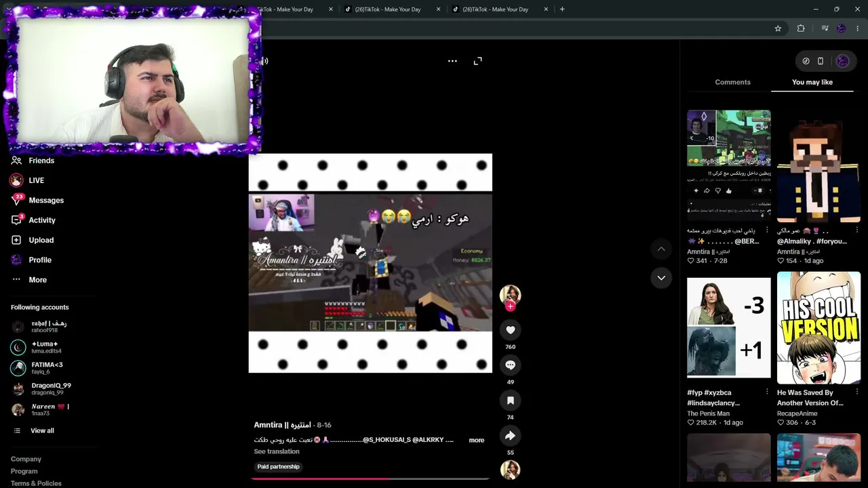Seek on the video progress bar

370,479
